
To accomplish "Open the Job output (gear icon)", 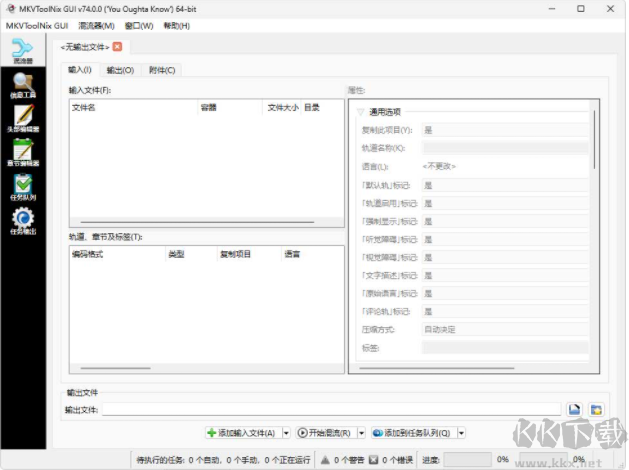I will pyautogui.click(x=23, y=221).
